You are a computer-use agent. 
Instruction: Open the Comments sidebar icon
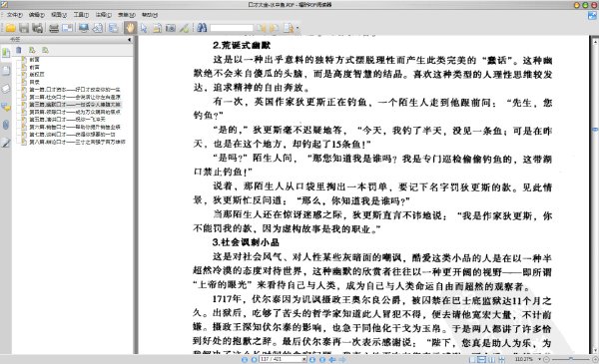6,107
